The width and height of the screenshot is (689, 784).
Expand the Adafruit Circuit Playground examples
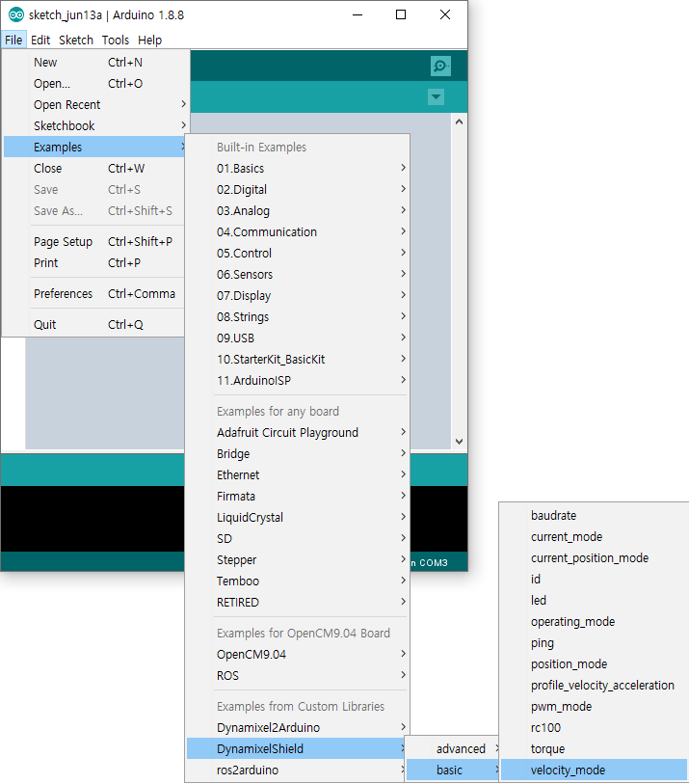tap(287, 433)
